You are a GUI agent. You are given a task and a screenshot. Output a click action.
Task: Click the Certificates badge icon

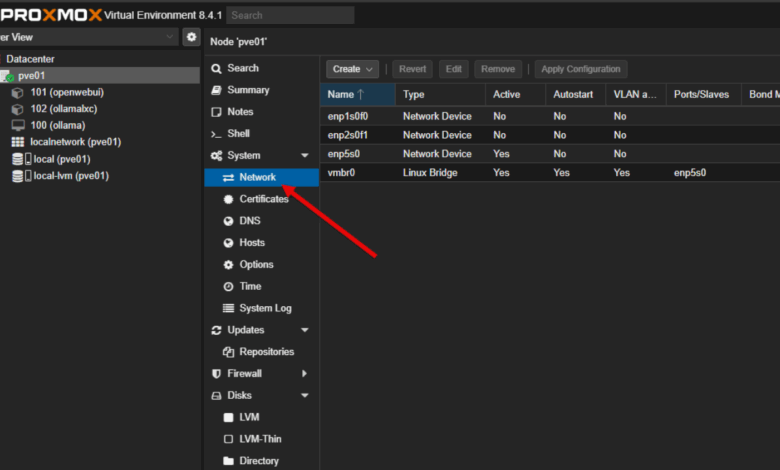pyautogui.click(x=228, y=199)
